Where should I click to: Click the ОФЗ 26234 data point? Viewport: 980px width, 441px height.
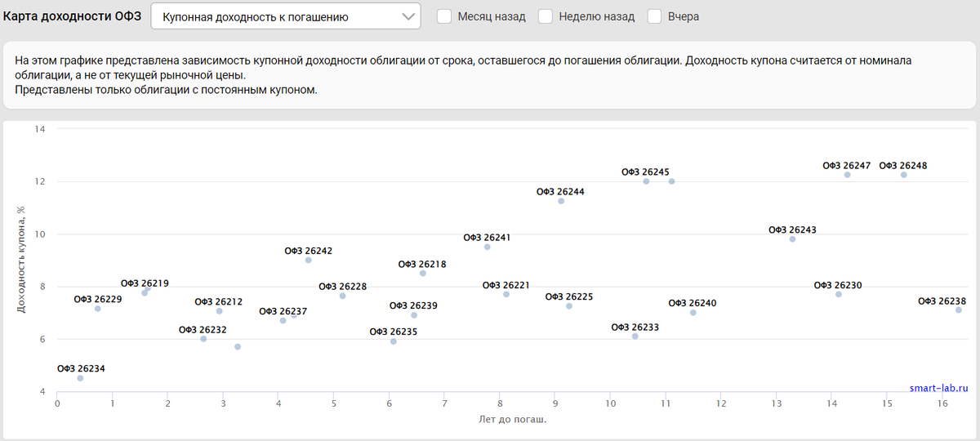[80, 378]
